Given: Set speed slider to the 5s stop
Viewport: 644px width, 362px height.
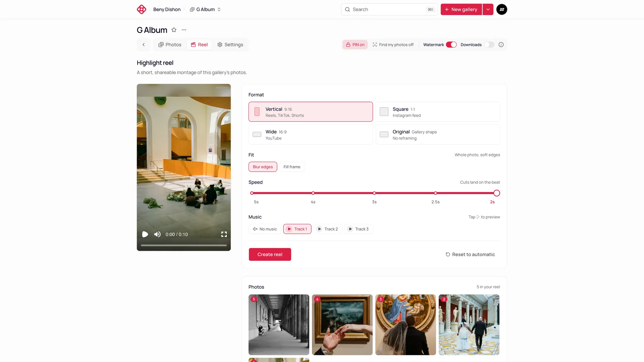Looking at the screenshot, I should (x=252, y=193).
